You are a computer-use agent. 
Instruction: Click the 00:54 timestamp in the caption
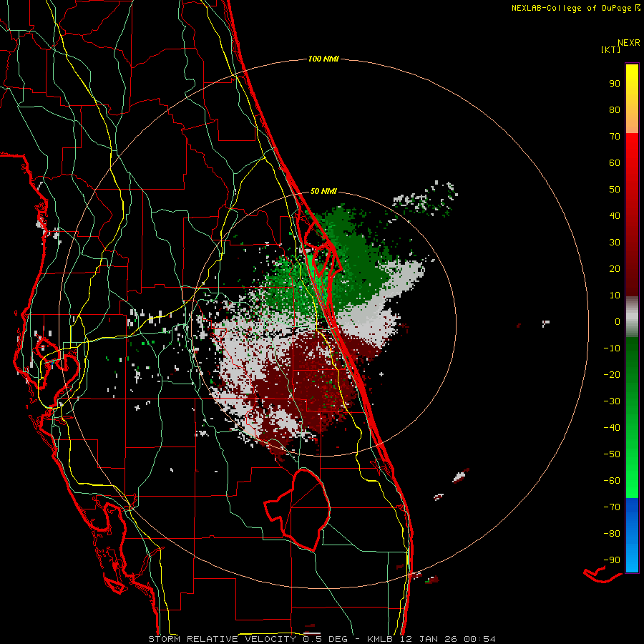pyautogui.click(x=479, y=639)
